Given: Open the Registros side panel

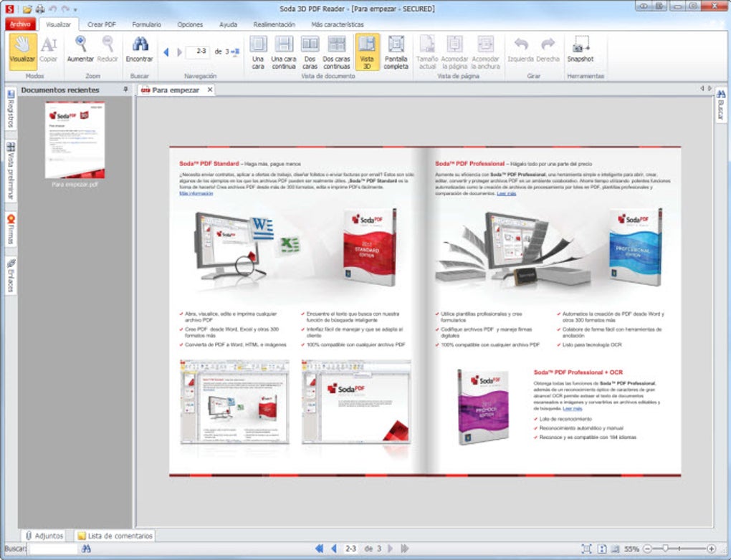Looking at the screenshot, I should point(11,109).
